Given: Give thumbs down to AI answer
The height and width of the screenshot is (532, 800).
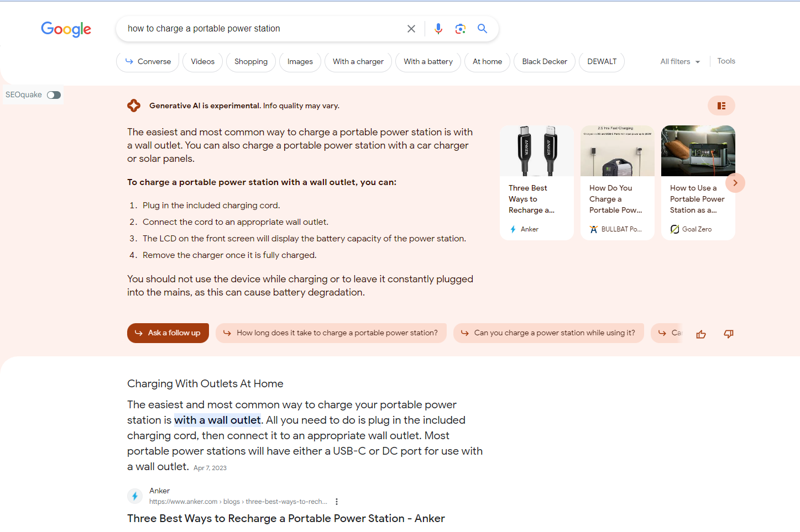Looking at the screenshot, I should click(728, 334).
